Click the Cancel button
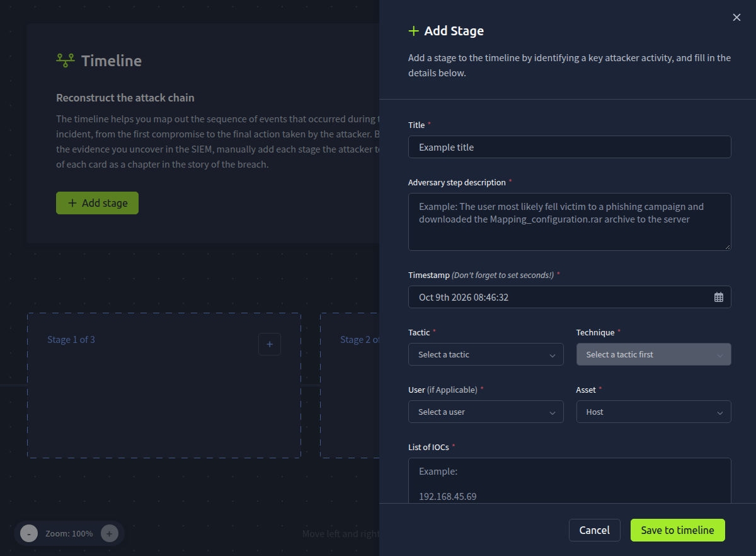Screen dimensions: 756x556 [x=594, y=530]
